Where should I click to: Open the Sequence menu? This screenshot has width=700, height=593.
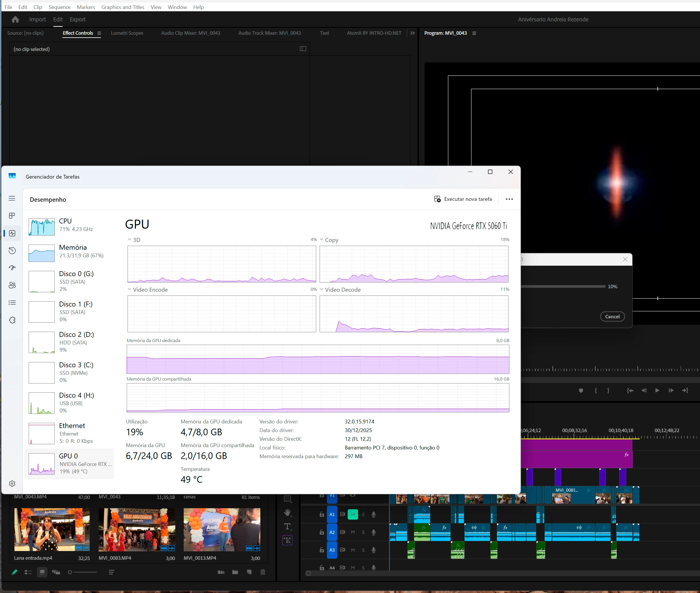[x=60, y=7]
